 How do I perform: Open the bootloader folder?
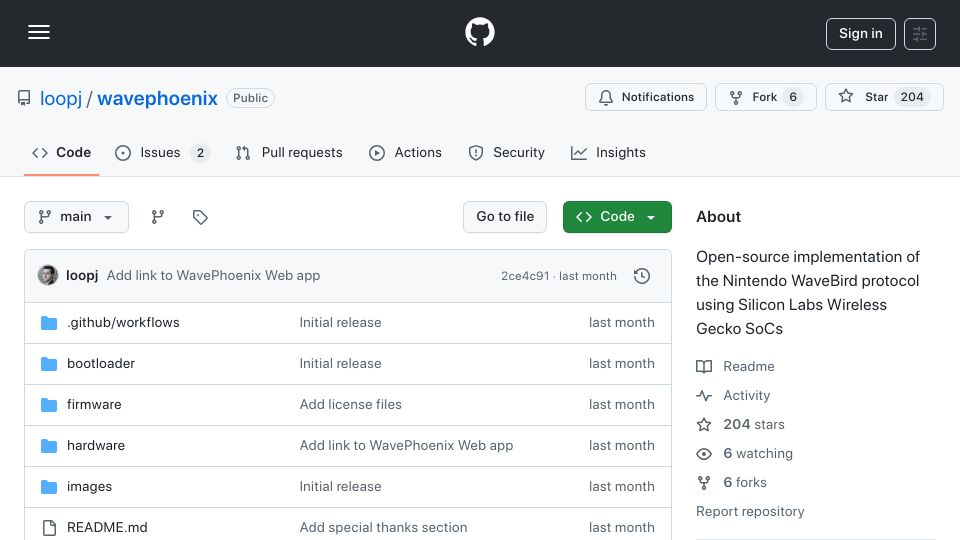[x=101, y=364]
